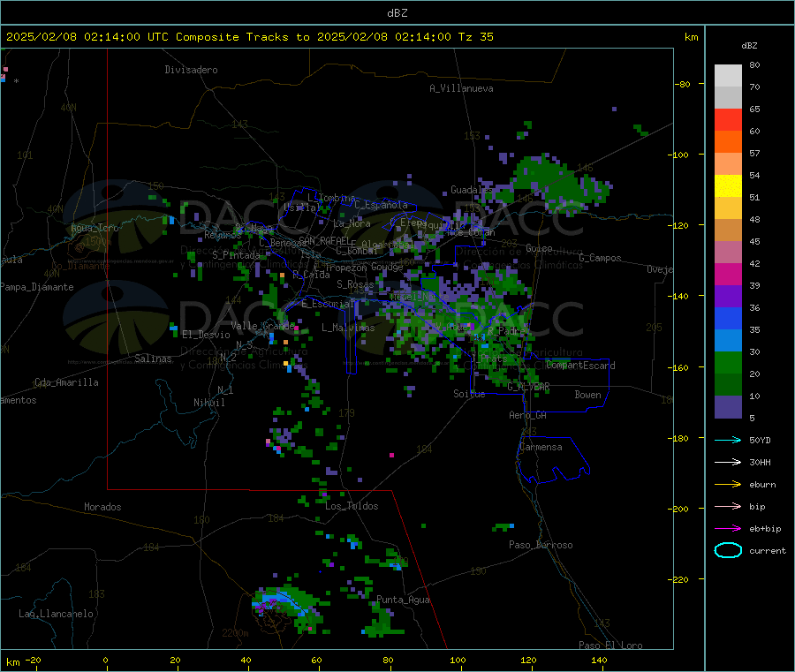Click the Agua_Toro location label
This screenshot has height=672, width=795.
pyautogui.click(x=95, y=228)
